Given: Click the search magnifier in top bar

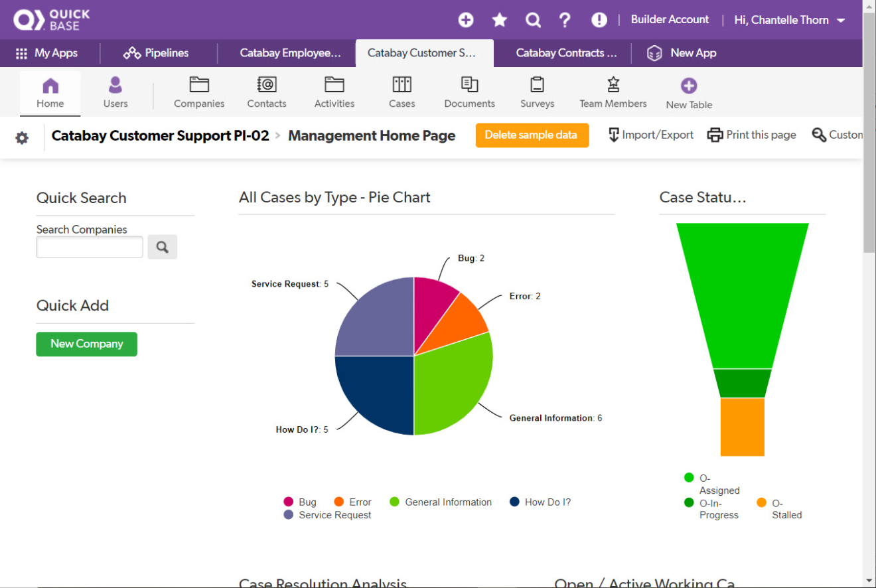Looking at the screenshot, I should (533, 20).
